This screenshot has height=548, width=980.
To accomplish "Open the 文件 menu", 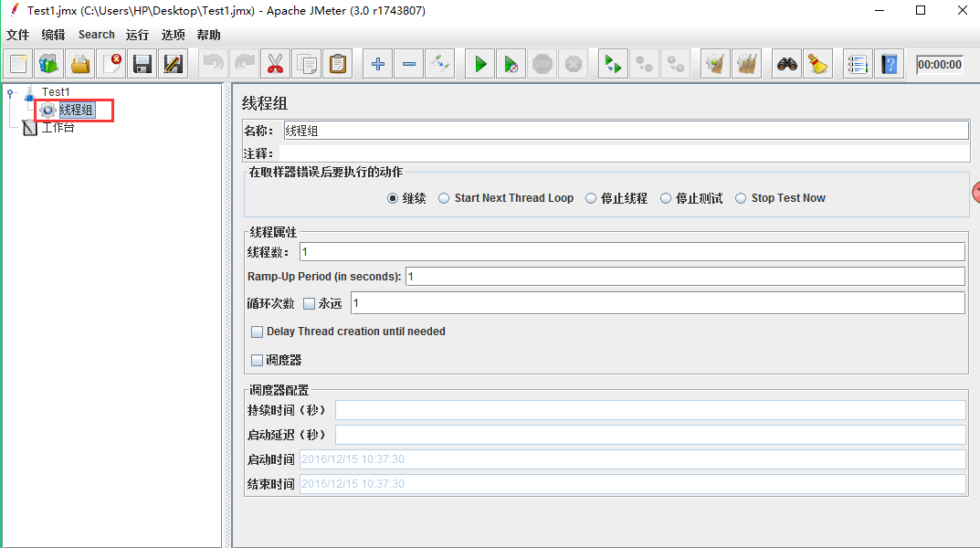I will (x=17, y=35).
